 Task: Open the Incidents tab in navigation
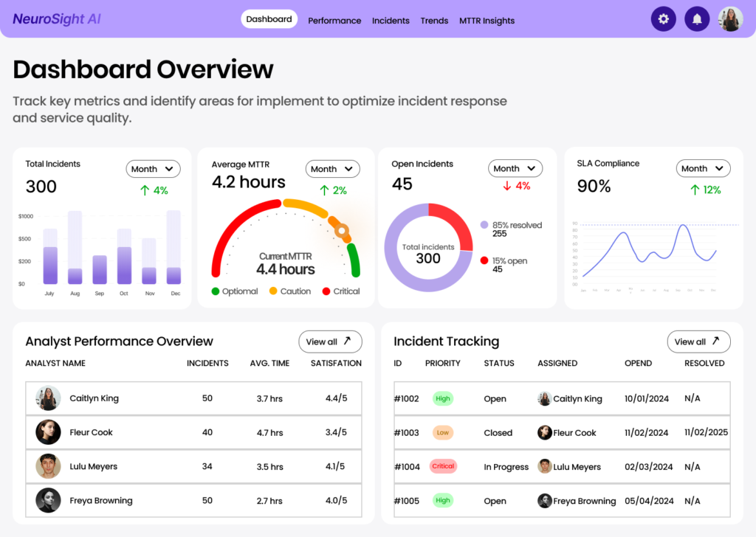pyautogui.click(x=391, y=21)
